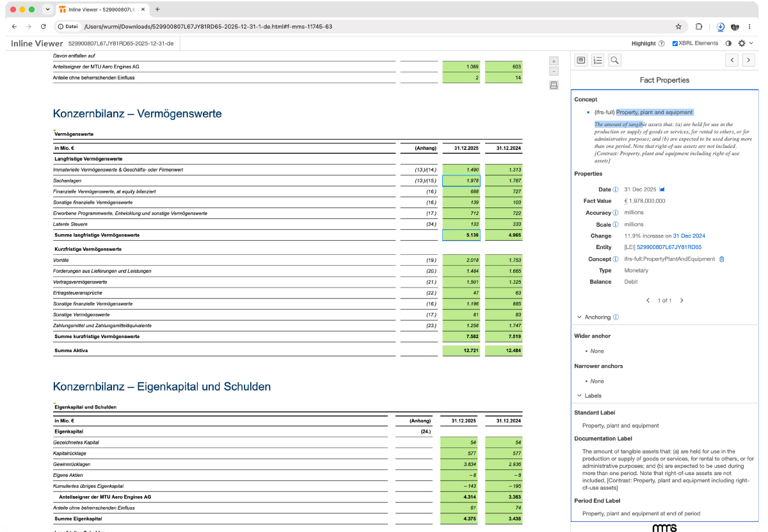This screenshot has width=768, height=532.
Task: Click the Highlight help question mark icon
Action: click(661, 44)
